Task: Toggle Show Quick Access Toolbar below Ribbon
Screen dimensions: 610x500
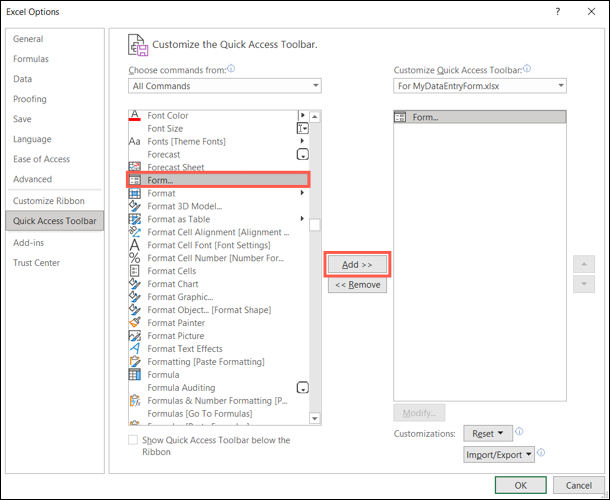Action: tap(133, 440)
